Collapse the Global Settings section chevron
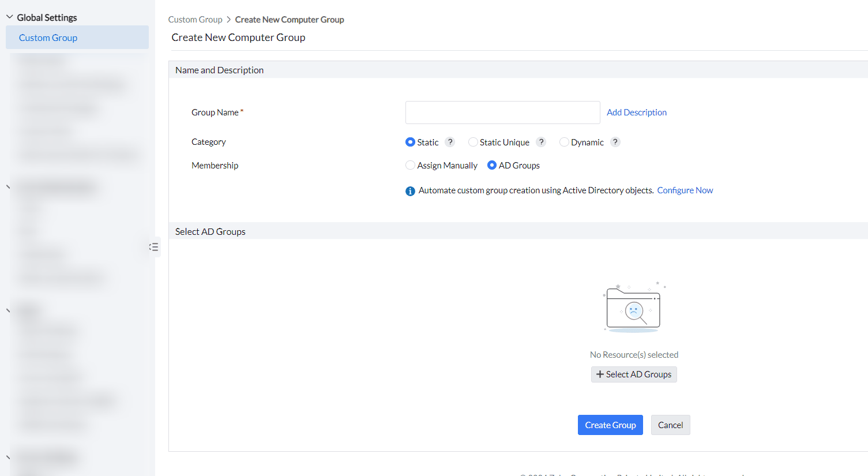The image size is (868, 476). (9, 17)
